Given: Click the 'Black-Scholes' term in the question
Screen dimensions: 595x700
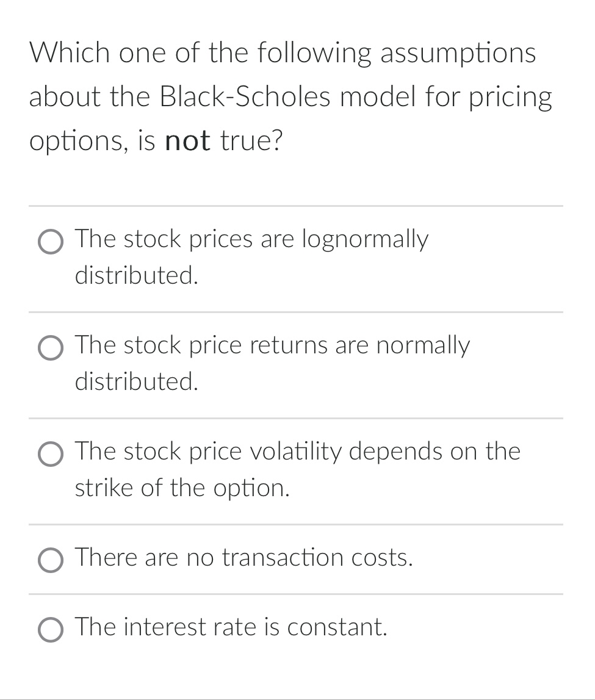Looking at the screenshot, I should 245,96.
